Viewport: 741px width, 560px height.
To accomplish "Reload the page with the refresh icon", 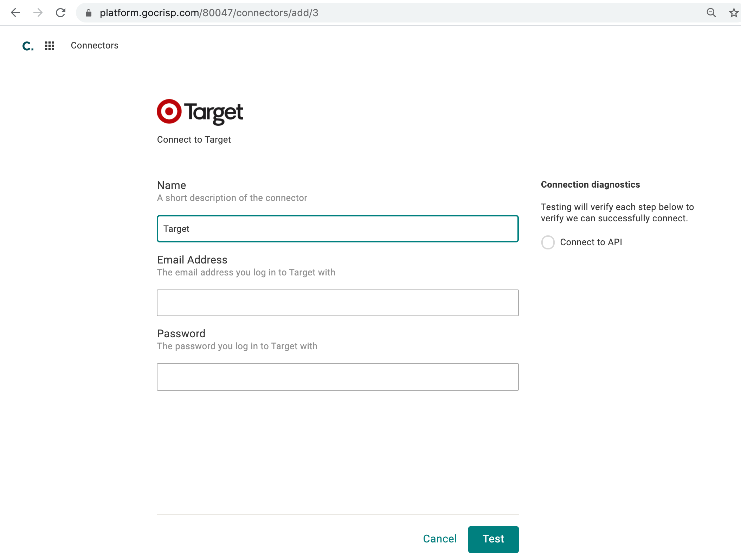I will click(61, 13).
